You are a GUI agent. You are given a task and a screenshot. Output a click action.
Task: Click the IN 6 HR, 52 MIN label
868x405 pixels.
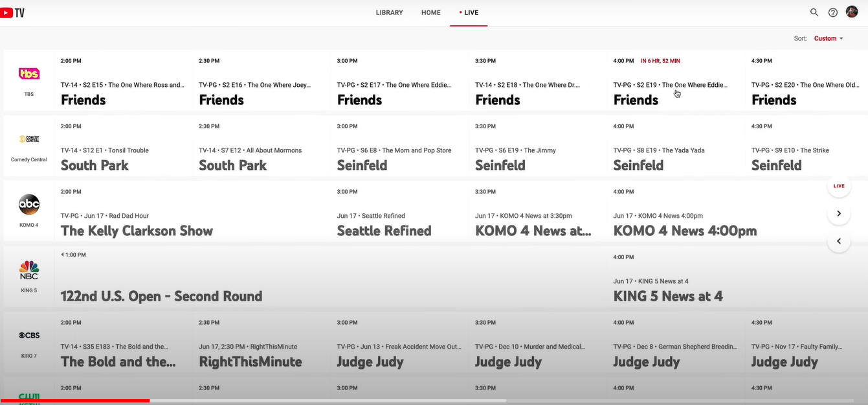click(660, 61)
